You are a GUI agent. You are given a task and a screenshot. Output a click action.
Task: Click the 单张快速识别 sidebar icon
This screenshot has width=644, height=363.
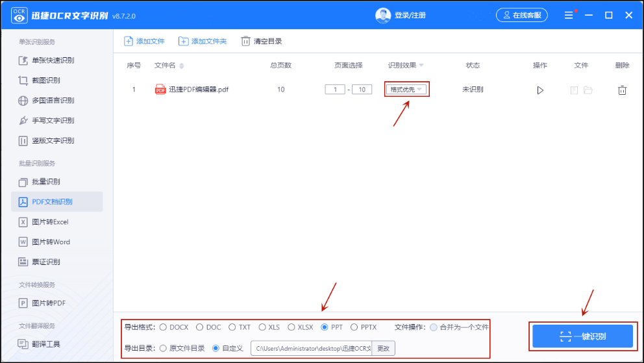23,60
